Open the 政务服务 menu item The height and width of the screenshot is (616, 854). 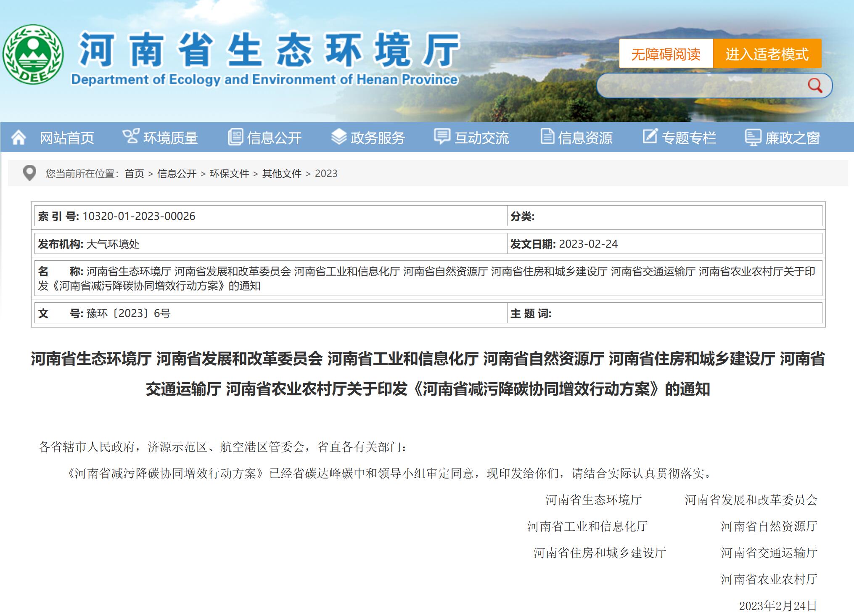tap(378, 138)
